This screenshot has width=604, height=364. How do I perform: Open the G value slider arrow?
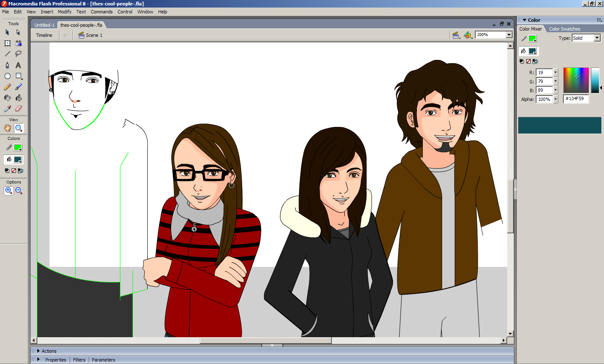(x=555, y=81)
